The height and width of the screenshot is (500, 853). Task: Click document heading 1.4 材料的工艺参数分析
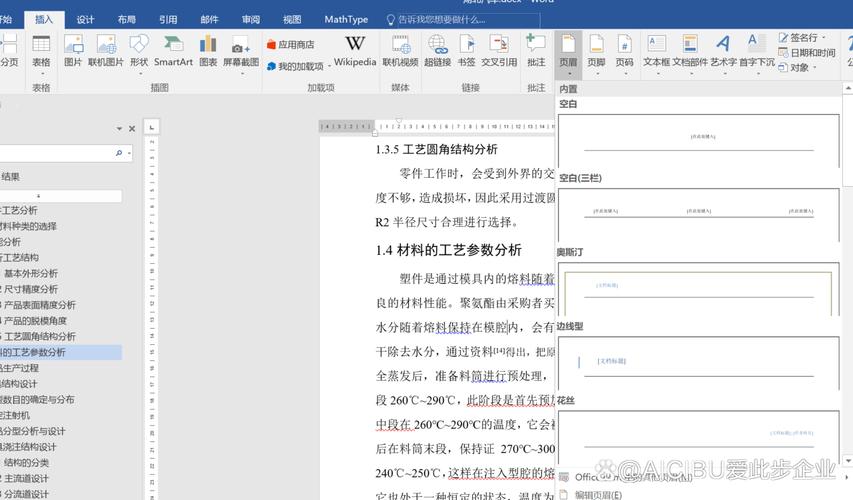coord(448,250)
